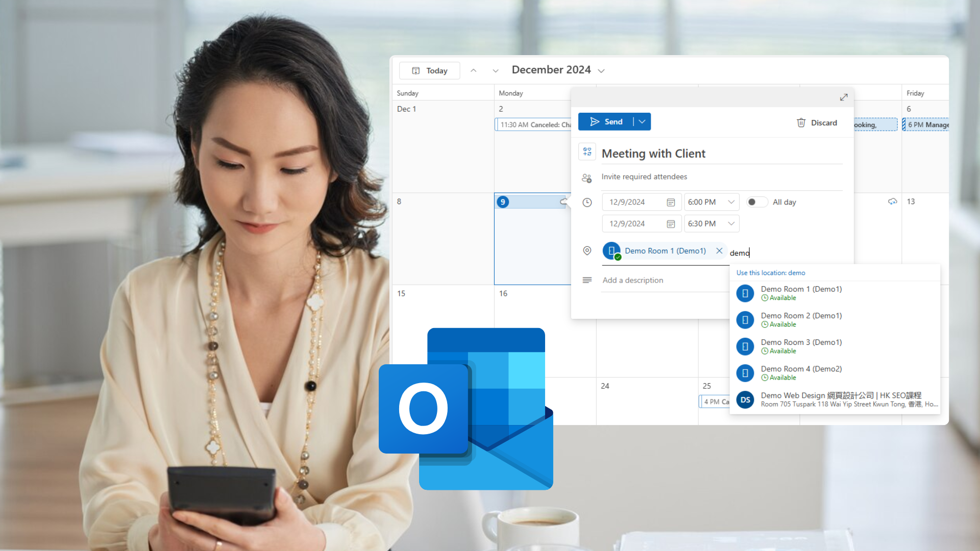The image size is (980, 551).
Task: Toggle the All day switch
Action: 756,202
